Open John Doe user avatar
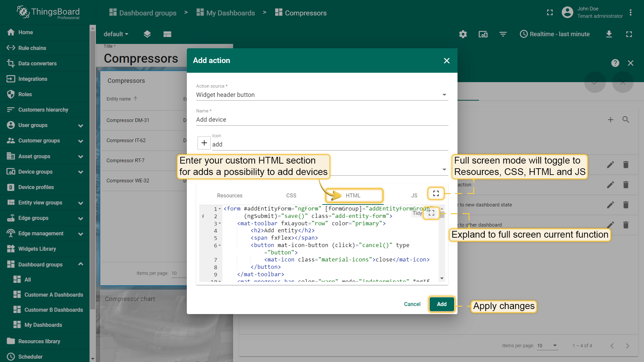The width and height of the screenshot is (644, 362). (567, 13)
